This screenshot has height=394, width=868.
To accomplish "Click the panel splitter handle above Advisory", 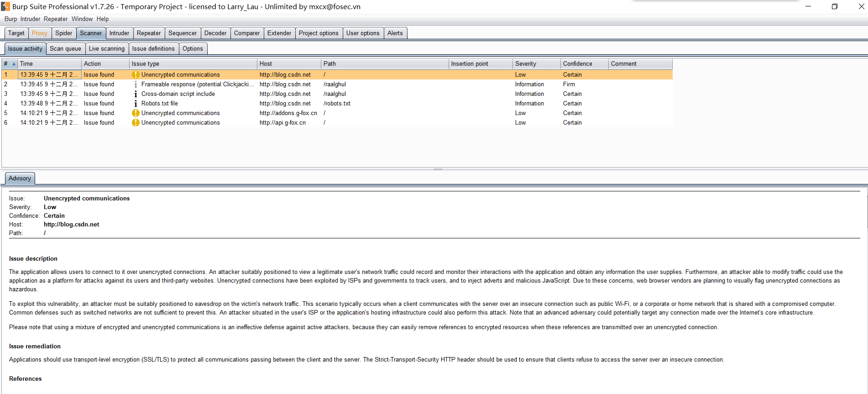I will (438, 169).
